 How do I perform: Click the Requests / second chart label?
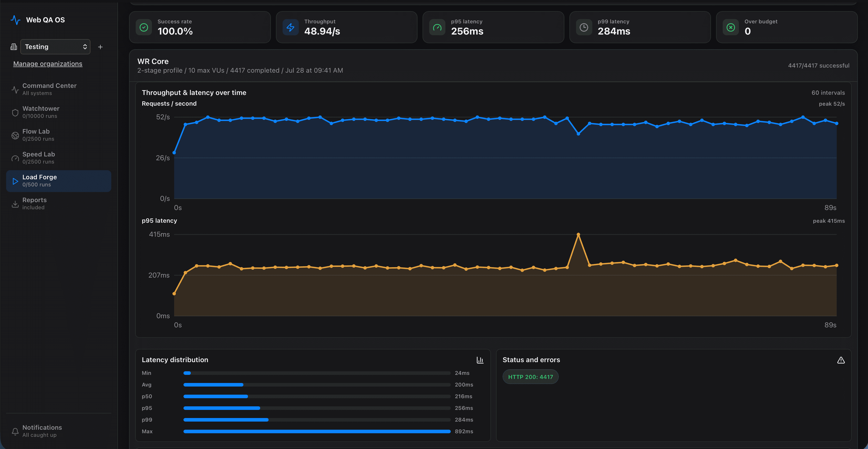[169, 104]
